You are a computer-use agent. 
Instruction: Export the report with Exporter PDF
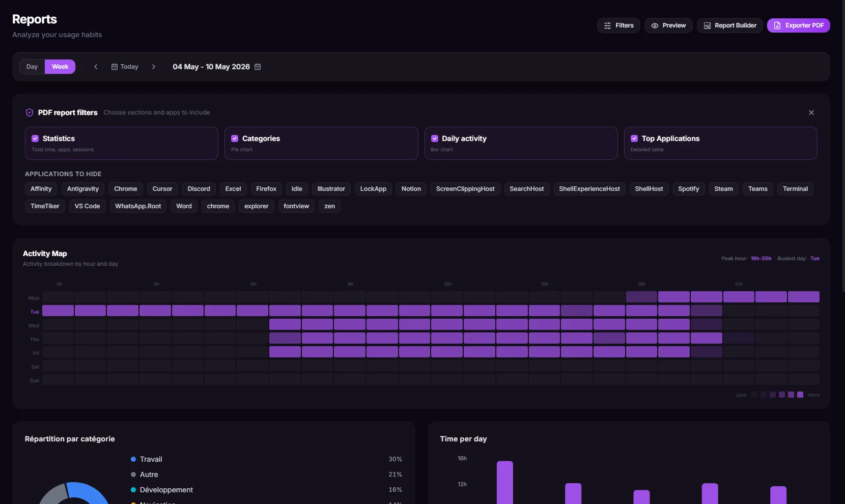(799, 25)
